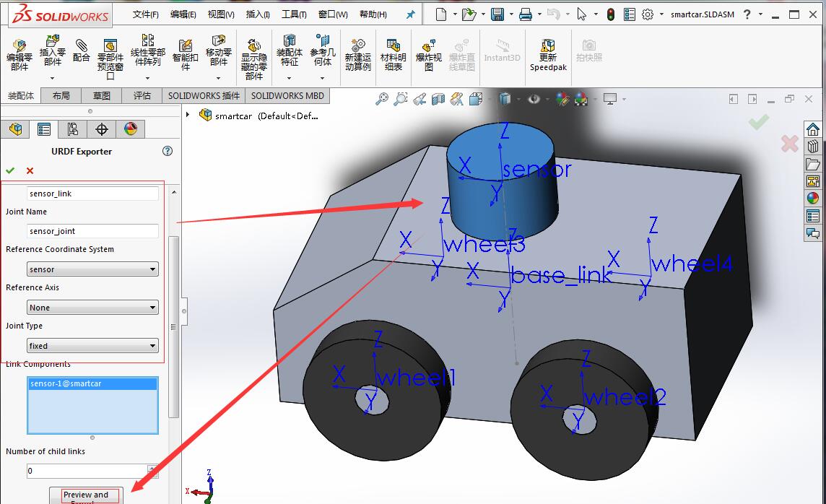This screenshot has width=826, height=504.
Task: Open the Help menu (帮助)
Action: [x=373, y=14]
